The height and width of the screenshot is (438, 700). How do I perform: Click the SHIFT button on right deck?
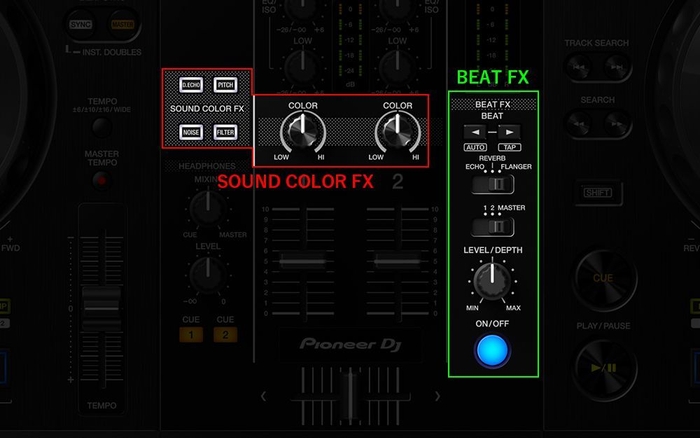[x=598, y=192]
